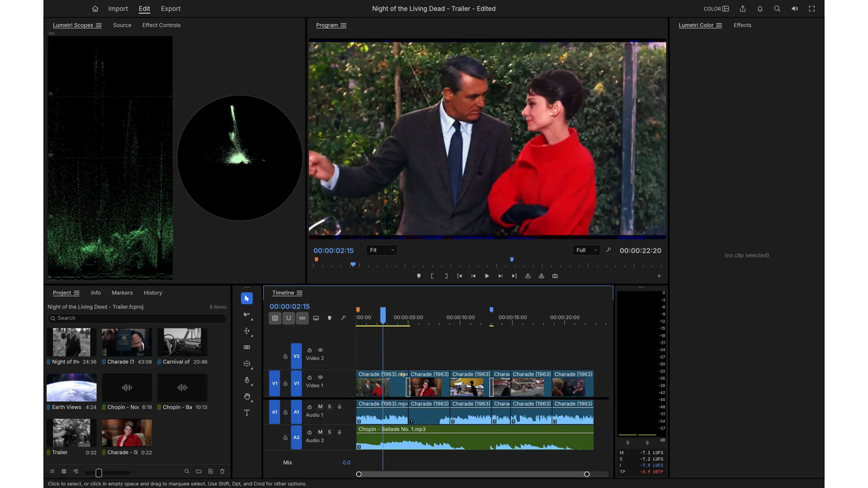Play the Program monitor
The width and height of the screenshot is (868, 488).
pos(487,276)
